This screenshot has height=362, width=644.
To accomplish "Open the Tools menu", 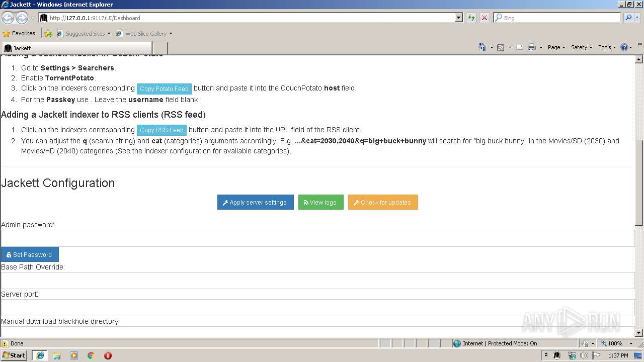I will point(607,47).
